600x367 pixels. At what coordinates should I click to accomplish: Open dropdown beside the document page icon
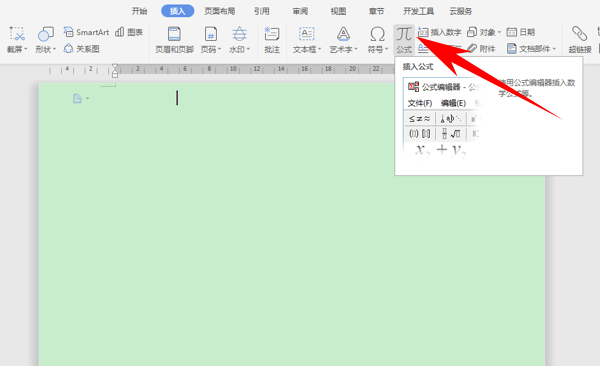click(x=88, y=99)
